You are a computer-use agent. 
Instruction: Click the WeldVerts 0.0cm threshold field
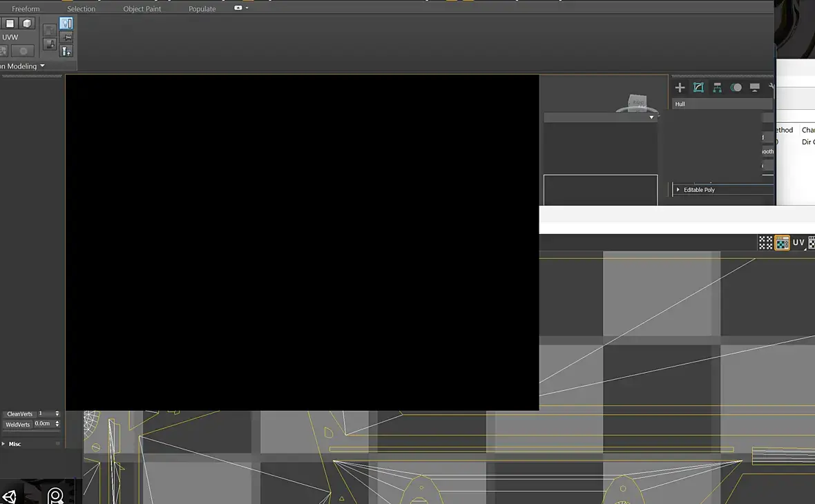(x=44, y=424)
